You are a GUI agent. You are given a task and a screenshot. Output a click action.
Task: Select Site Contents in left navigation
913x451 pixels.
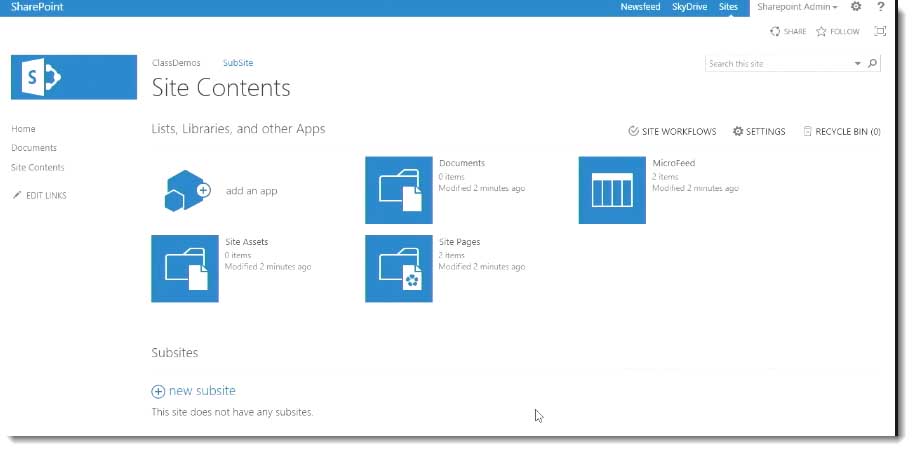(x=38, y=167)
